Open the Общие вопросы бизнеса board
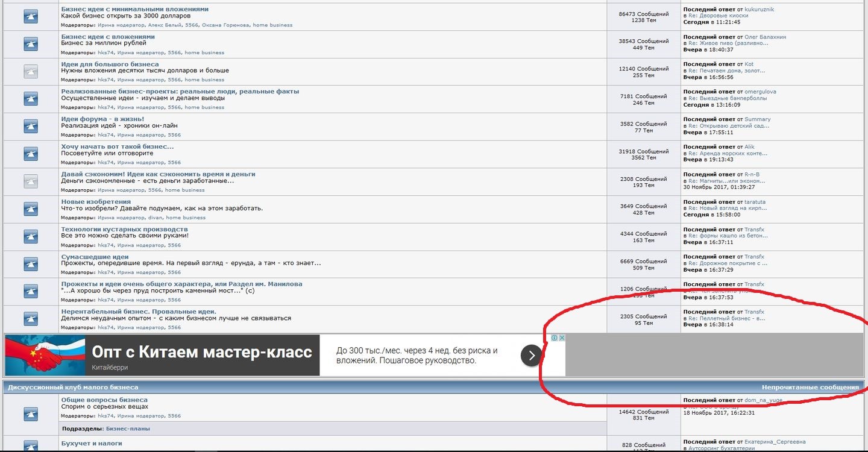868x452 pixels. tap(104, 400)
